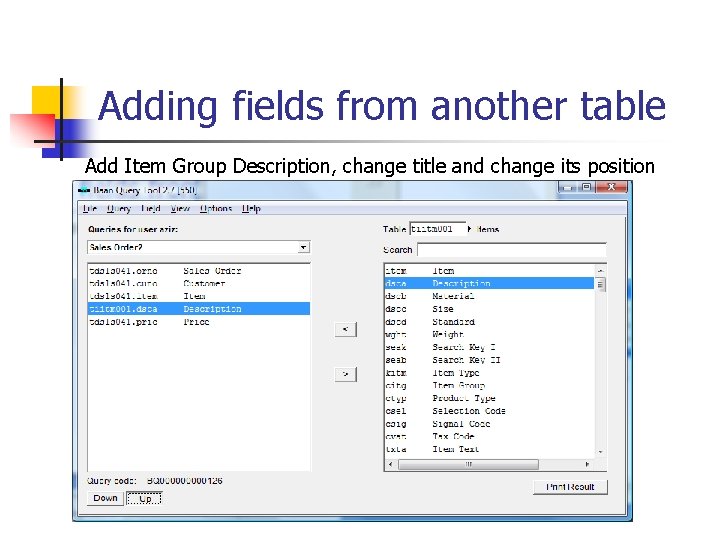This screenshot has height=540, width=720.
Task: Click the remove field right arrow button
Action: tap(345, 374)
